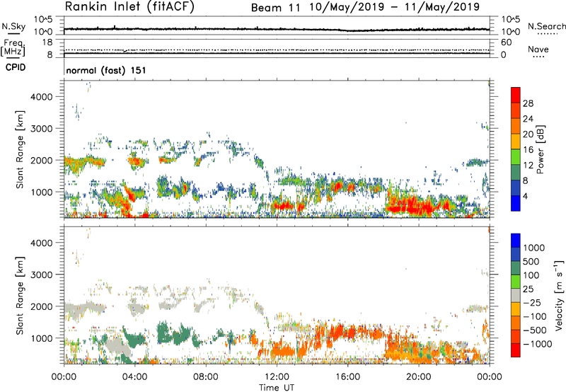Click the 'normal (fast) 151' mode text

tap(106, 70)
